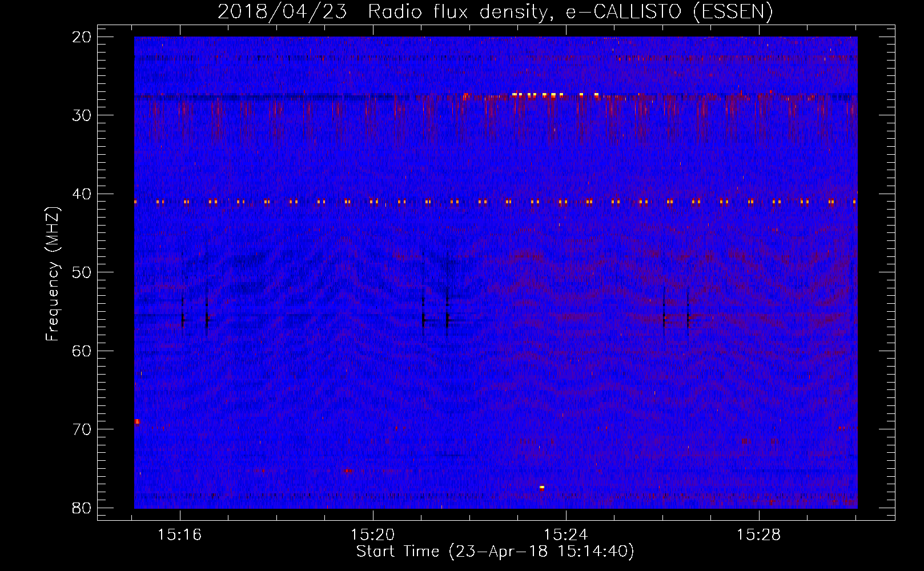Click the 70 MHz frequency tick label

(82, 429)
